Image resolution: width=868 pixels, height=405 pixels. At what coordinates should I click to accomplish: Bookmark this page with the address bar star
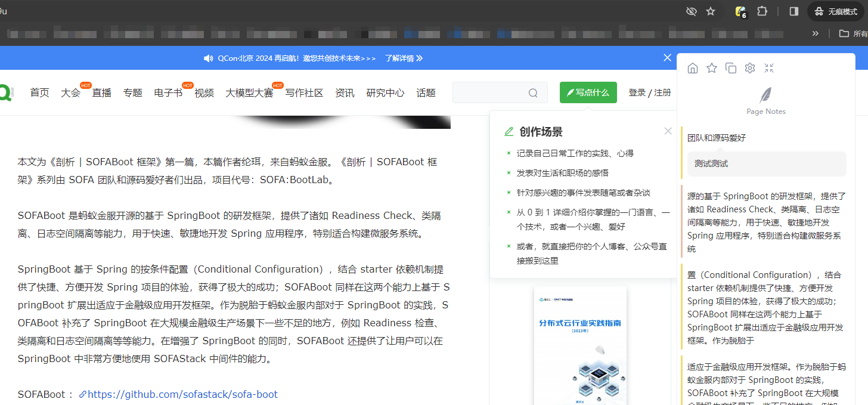[x=711, y=11]
